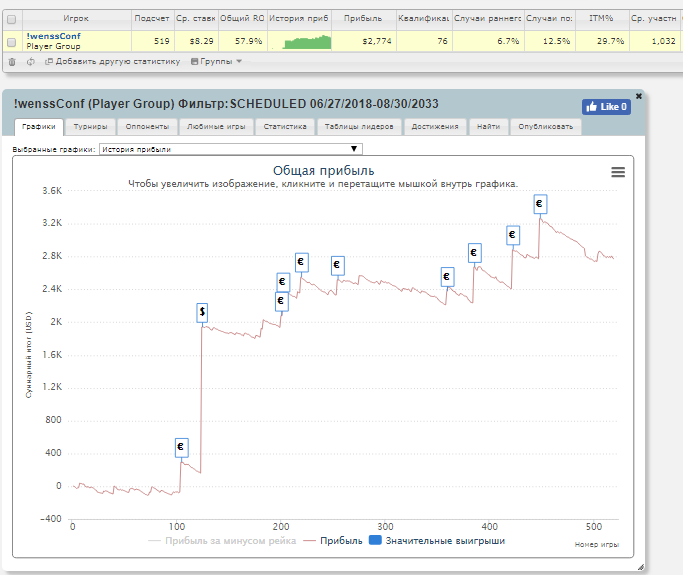Viewport: 683px width, 575px height.
Task: Sort by the ITM% column header
Action: (602, 19)
